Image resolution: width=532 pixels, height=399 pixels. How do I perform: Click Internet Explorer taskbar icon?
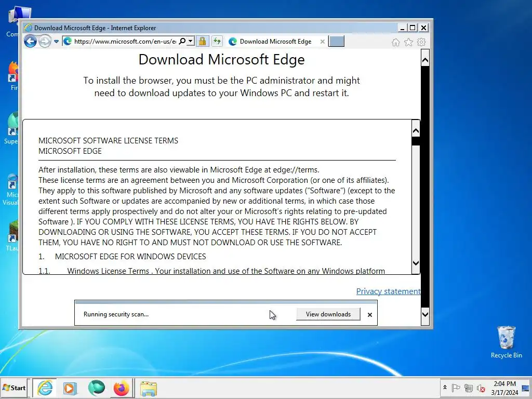point(45,388)
